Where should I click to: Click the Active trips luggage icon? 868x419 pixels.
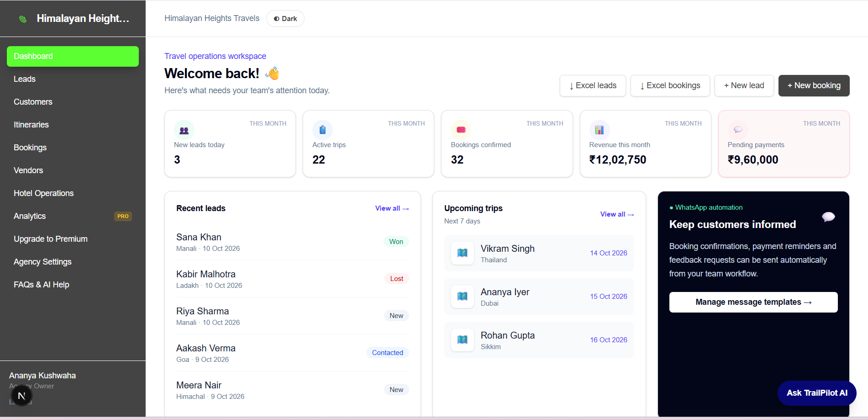pos(322,130)
